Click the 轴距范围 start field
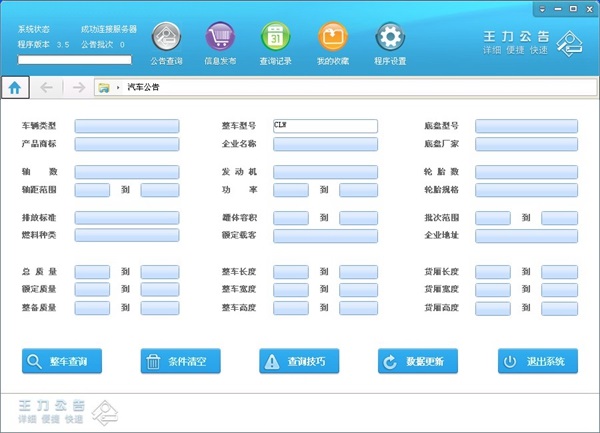 (x=92, y=190)
